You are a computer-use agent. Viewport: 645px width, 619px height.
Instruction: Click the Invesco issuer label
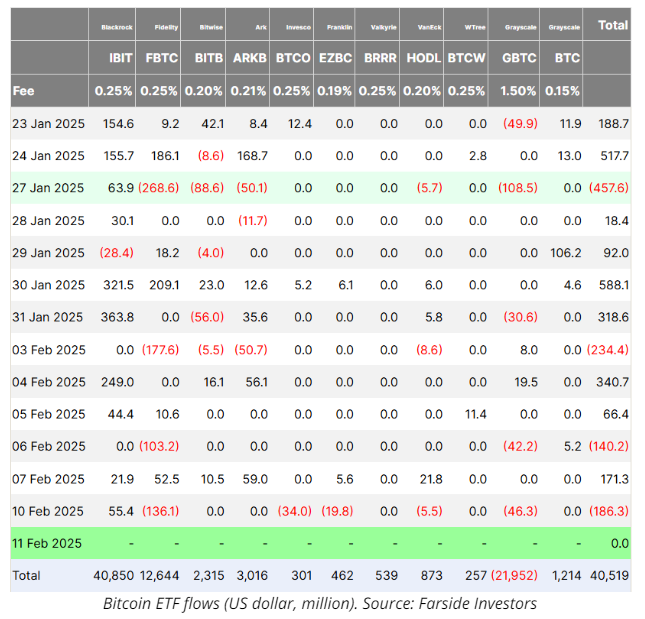coord(298,28)
